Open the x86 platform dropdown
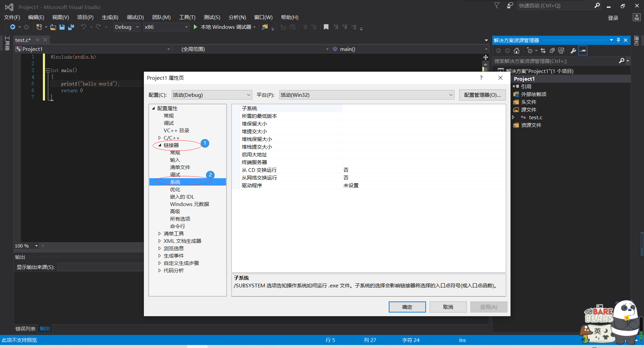This screenshot has height=348, width=644. coord(166,27)
